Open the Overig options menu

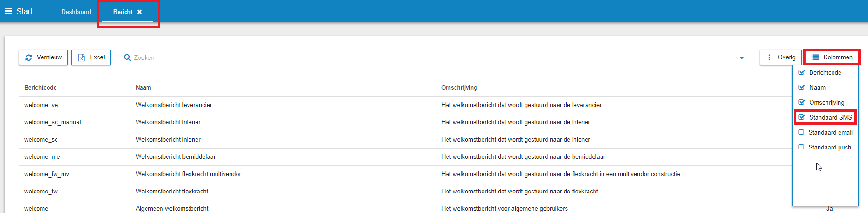tap(781, 57)
